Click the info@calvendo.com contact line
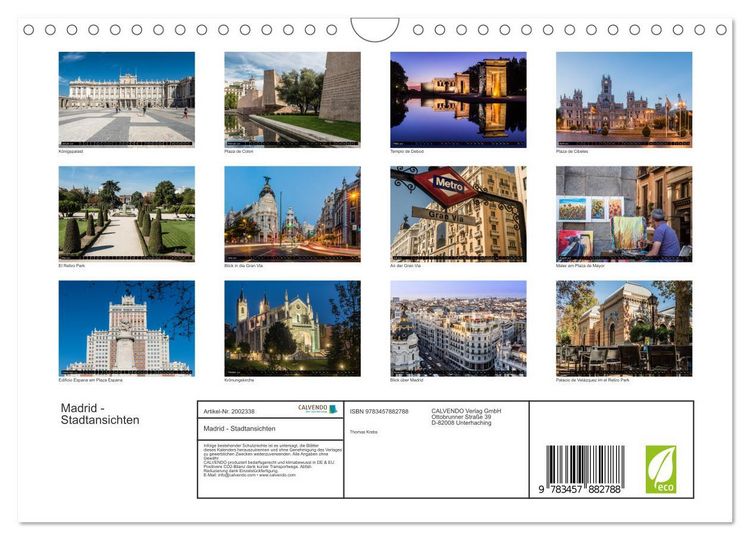This screenshot has width=750, height=540. [249, 475]
